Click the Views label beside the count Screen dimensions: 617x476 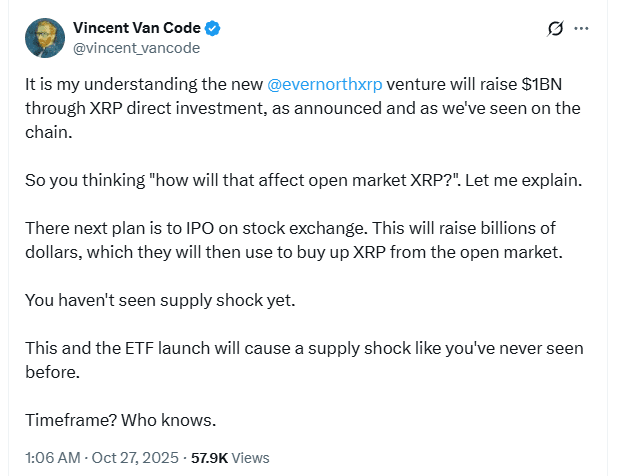click(250, 458)
